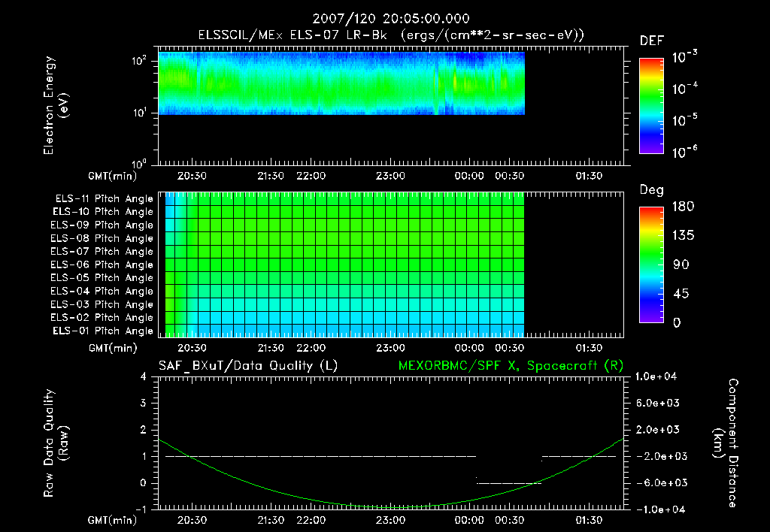770x532 pixels.
Task: Click the data quality step at level 0
Action: (509, 483)
